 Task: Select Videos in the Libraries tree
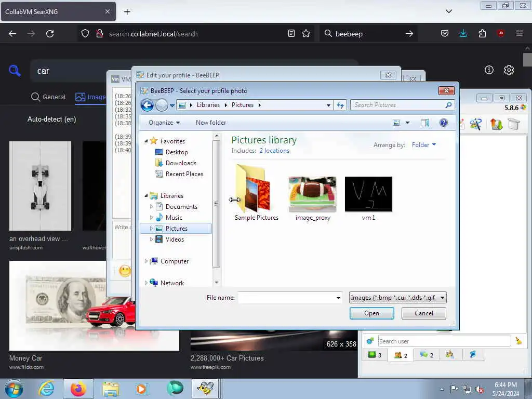[x=175, y=239]
